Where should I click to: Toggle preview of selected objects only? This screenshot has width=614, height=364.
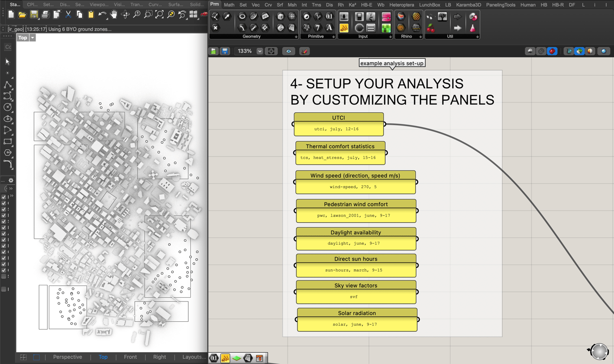tap(579, 51)
